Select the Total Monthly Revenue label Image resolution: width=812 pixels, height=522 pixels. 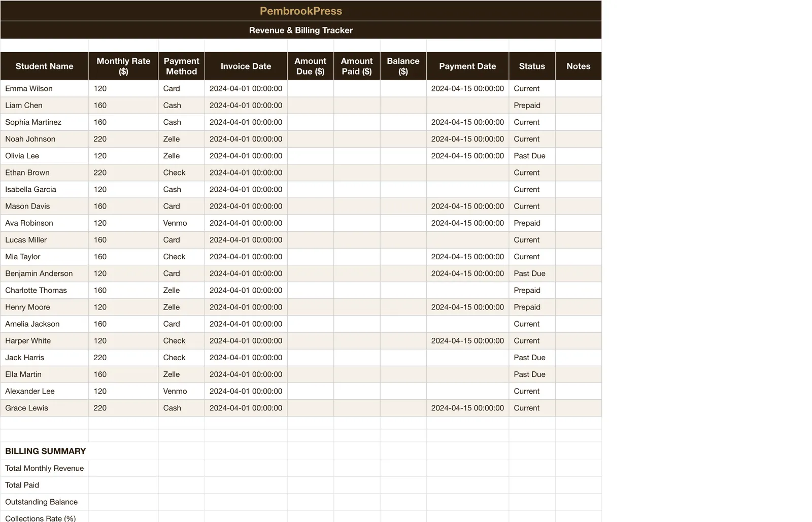(45, 468)
